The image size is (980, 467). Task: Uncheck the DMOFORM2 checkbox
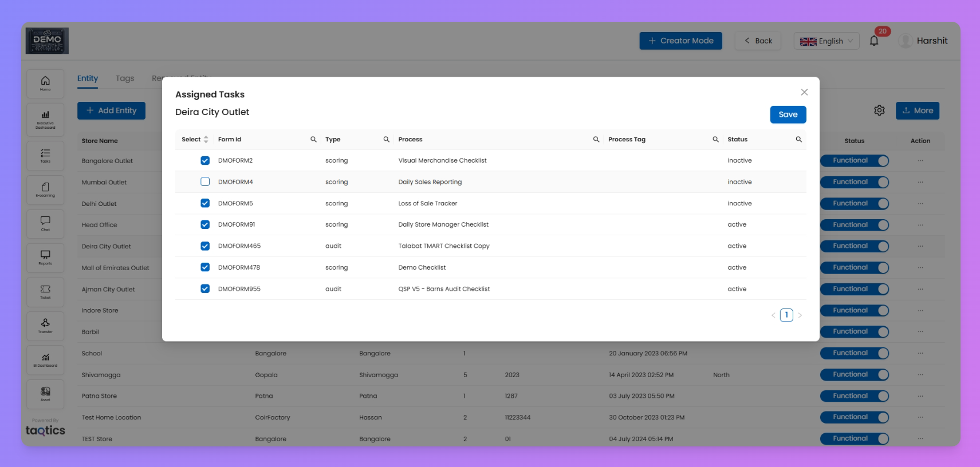coord(205,161)
